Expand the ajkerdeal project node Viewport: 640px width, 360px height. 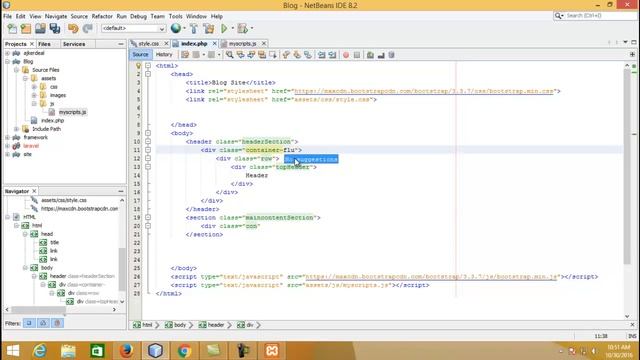tap(7, 53)
